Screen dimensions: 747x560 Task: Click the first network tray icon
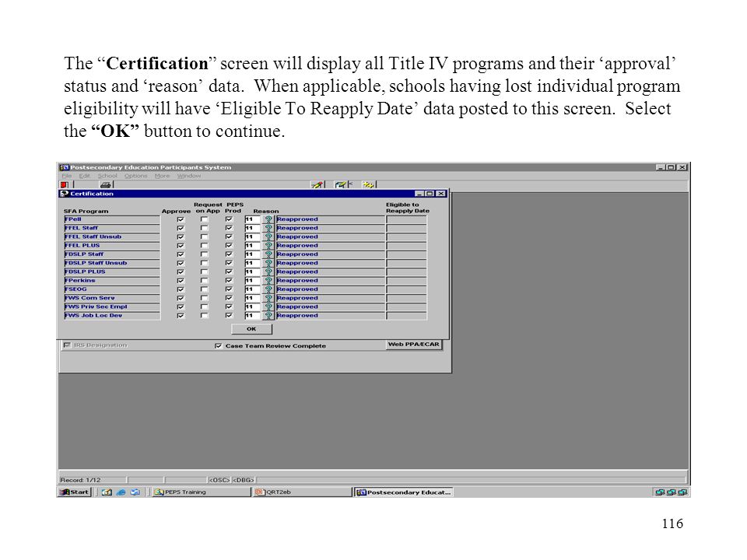pyautogui.click(x=659, y=492)
